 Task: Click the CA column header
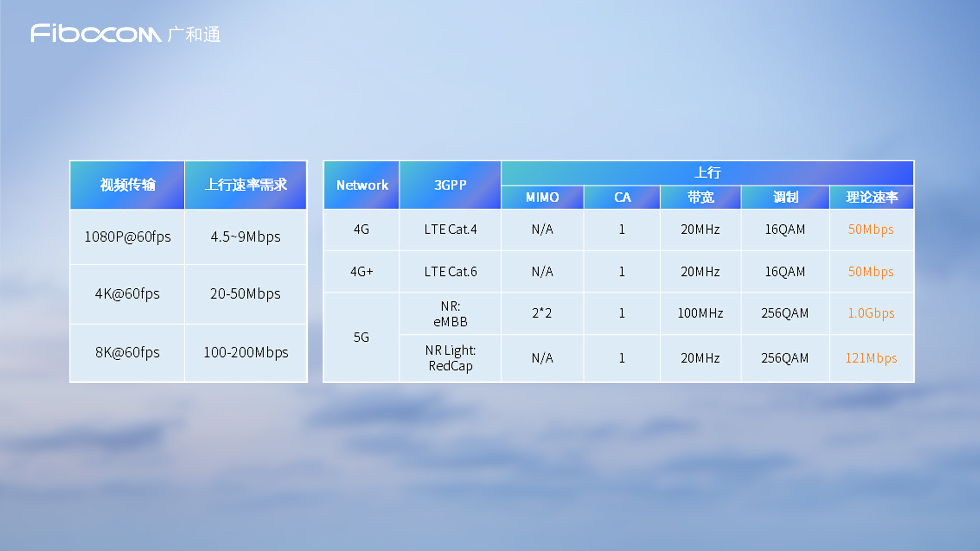click(x=622, y=197)
